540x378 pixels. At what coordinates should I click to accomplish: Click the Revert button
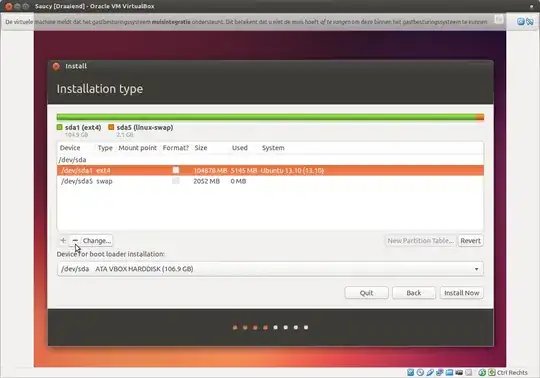(x=470, y=241)
